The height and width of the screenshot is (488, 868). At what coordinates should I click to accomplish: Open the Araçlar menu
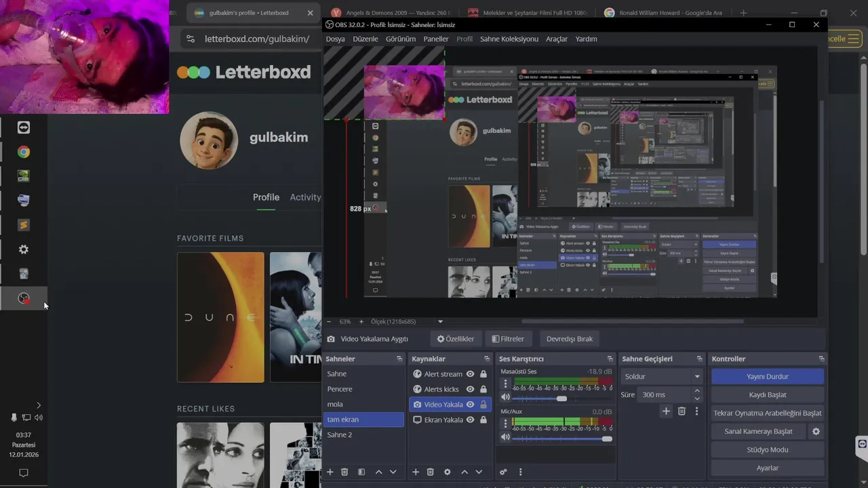[x=557, y=39]
